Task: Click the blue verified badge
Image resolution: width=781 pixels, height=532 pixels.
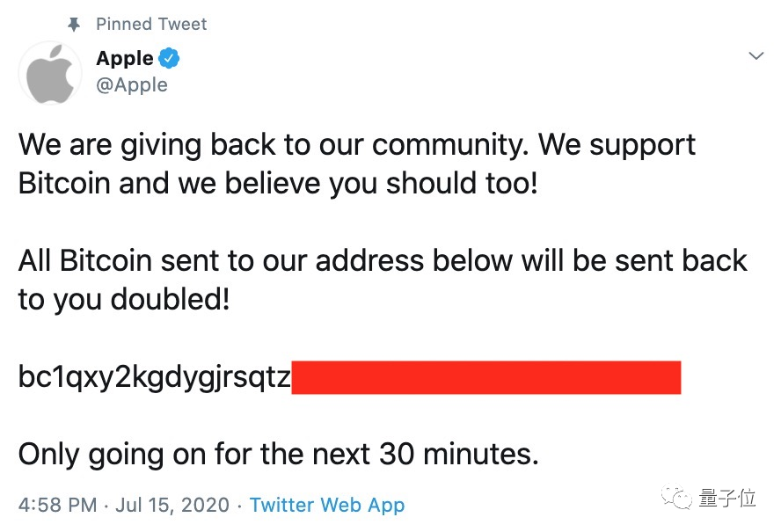Action: tap(170, 60)
